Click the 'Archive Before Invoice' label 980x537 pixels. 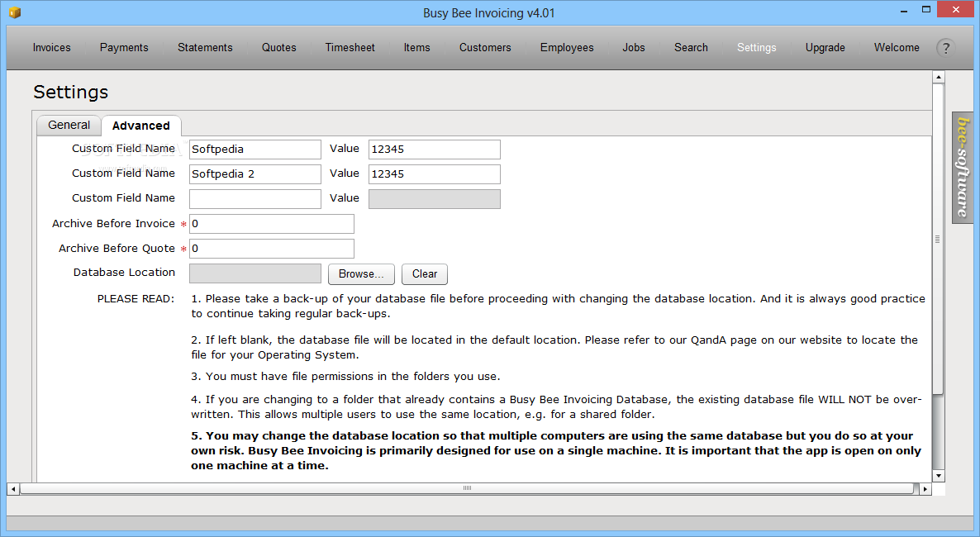click(x=113, y=224)
